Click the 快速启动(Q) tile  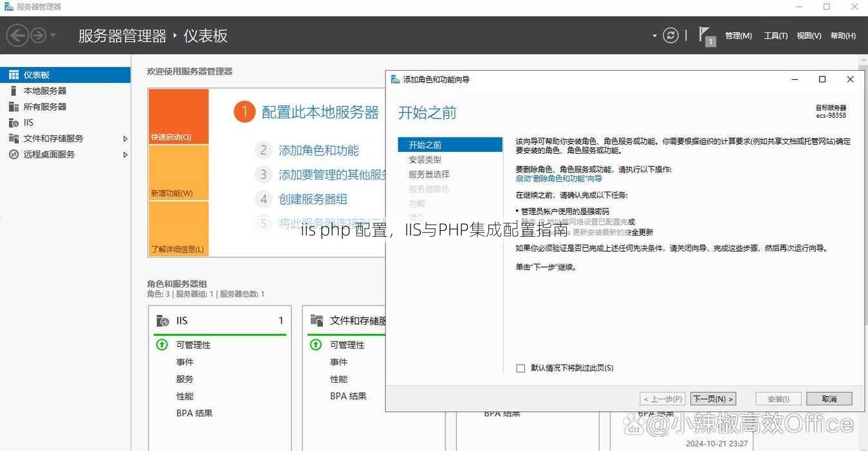point(179,116)
